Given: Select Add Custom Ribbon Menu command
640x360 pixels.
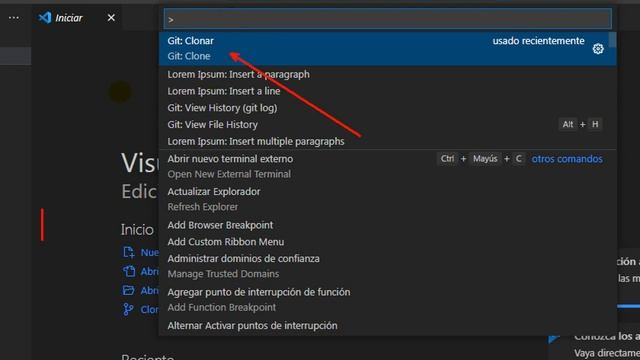Looking at the screenshot, I should coord(387,242).
